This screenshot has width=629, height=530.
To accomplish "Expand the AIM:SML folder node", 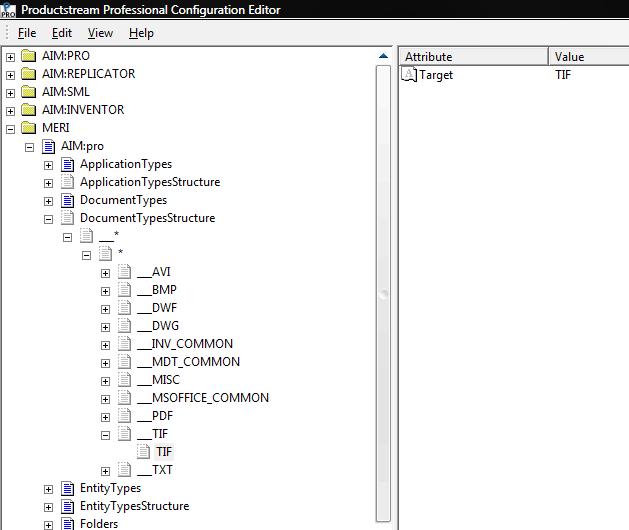I will point(10,93).
